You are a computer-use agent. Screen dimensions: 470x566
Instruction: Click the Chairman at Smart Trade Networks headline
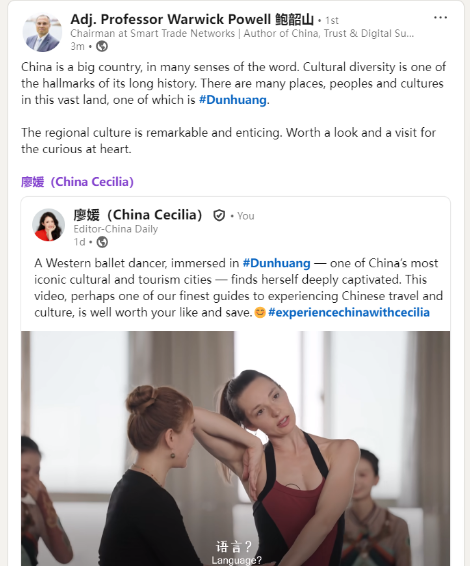pyautogui.click(x=242, y=34)
